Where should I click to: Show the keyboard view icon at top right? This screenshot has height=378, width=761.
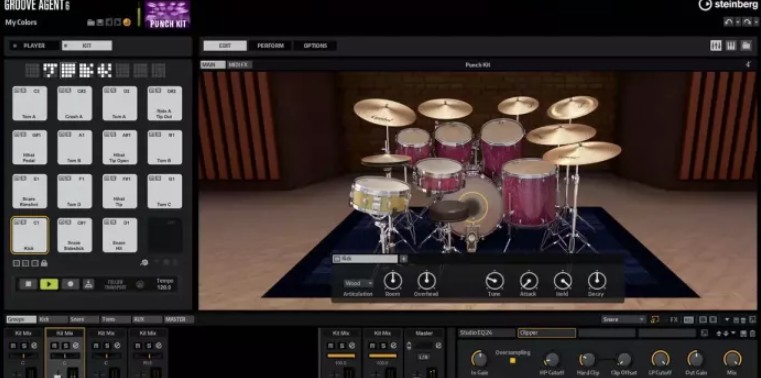coord(731,46)
